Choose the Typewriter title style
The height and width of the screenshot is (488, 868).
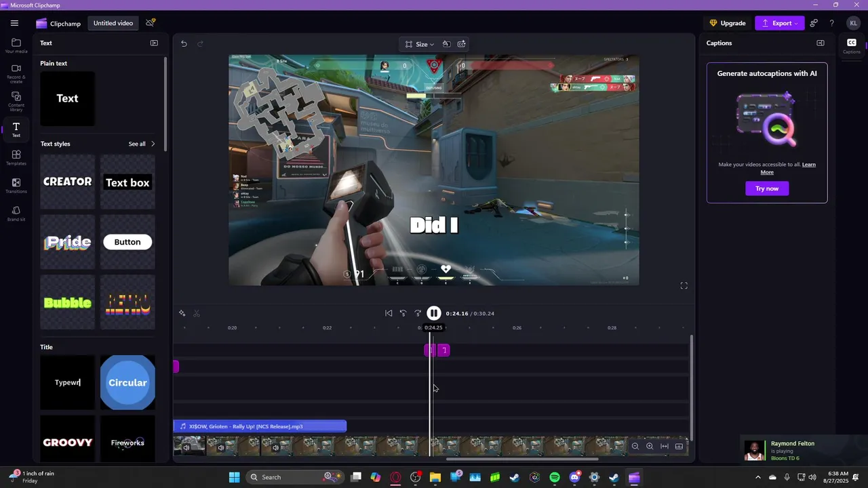click(67, 382)
